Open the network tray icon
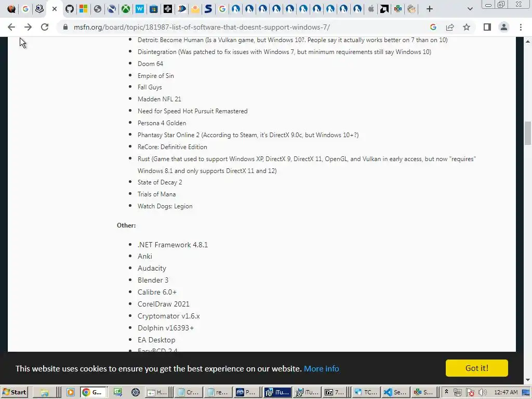The width and height of the screenshot is (532, 399). click(457, 393)
